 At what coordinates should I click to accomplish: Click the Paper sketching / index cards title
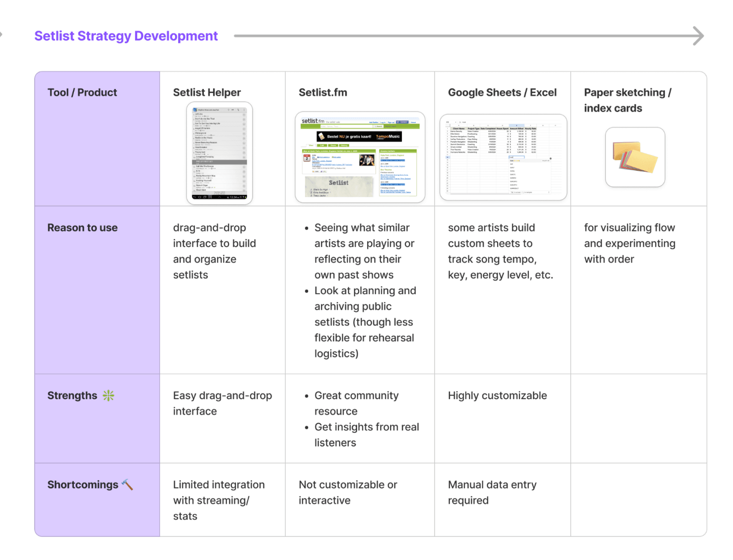click(x=628, y=100)
